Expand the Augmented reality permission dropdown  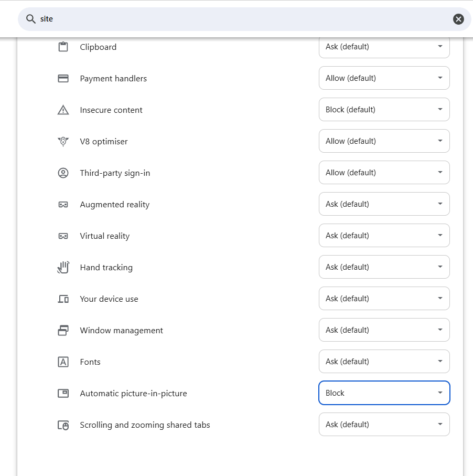(384, 204)
